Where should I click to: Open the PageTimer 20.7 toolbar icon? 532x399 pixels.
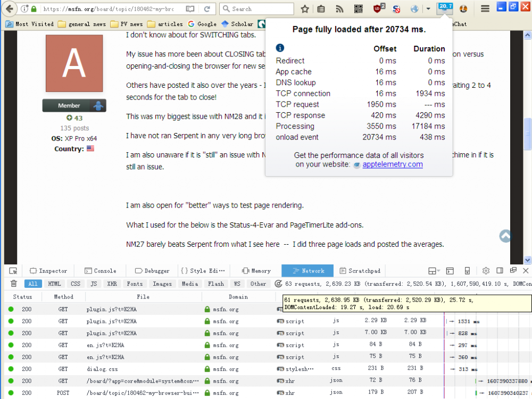tap(444, 9)
